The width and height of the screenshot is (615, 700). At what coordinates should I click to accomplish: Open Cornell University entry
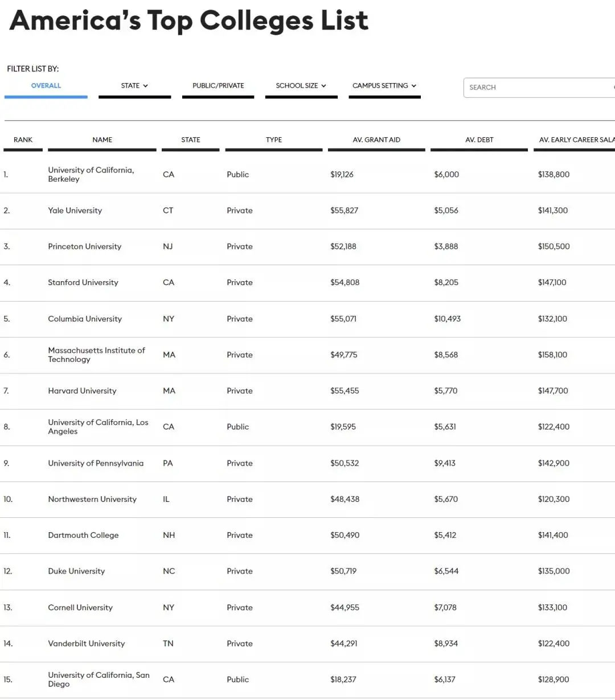[80, 608]
